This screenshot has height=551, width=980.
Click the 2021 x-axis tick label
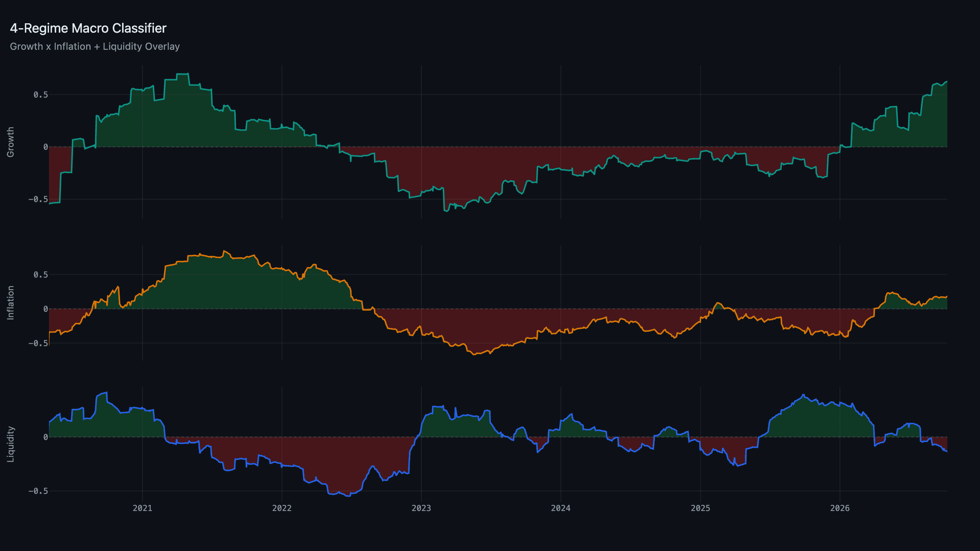(143, 508)
